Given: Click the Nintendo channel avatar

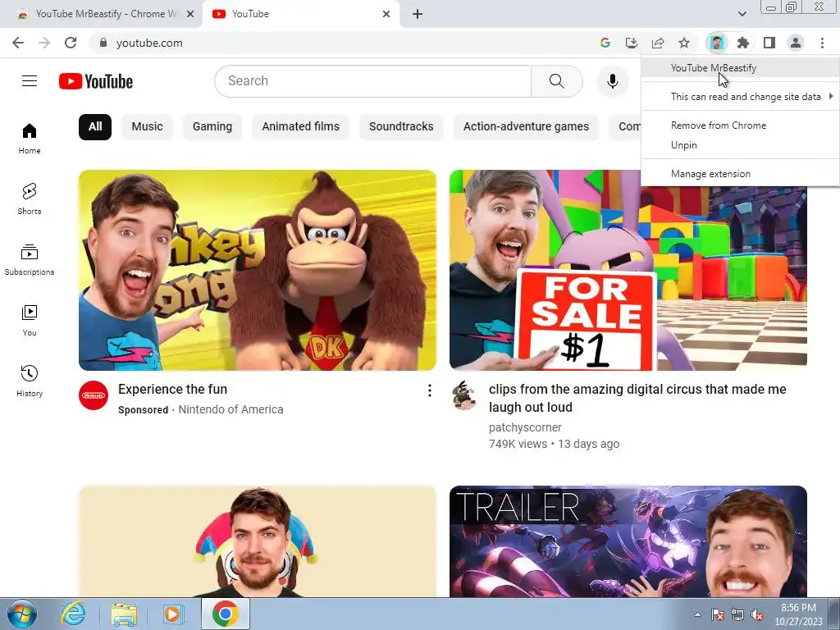Looking at the screenshot, I should 94,395.
